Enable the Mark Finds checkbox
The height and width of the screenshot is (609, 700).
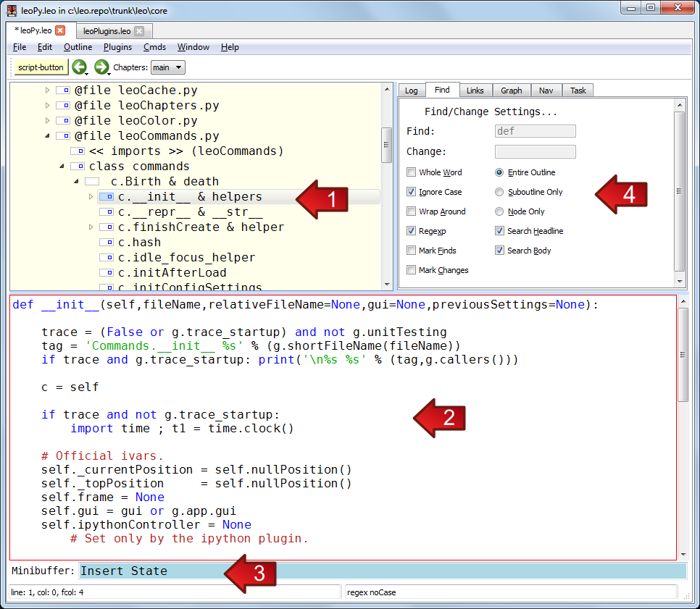tap(411, 251)
